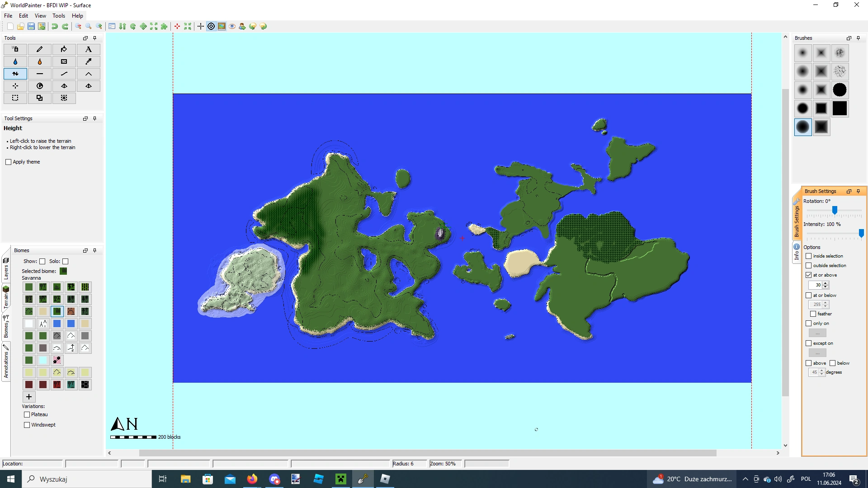Select the orange Lava flood tool
Screen dimensions: 868x488
point(40,61)
